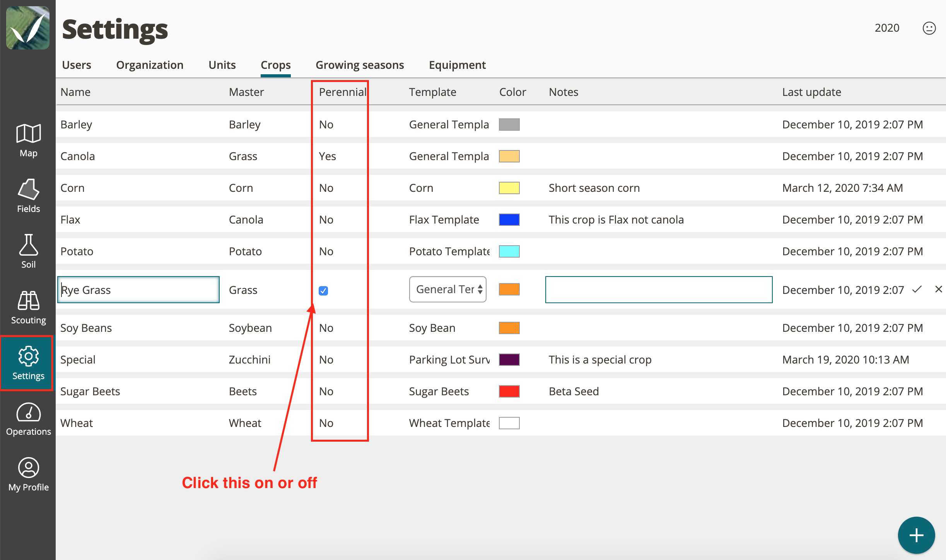
Task: Open the Soil flask icon
Action: coord(28,252)
